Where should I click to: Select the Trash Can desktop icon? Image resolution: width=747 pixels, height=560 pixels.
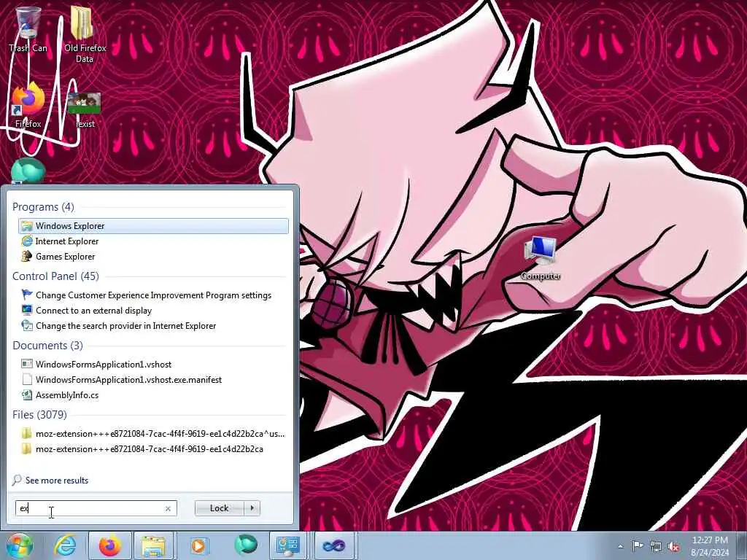point(28,29)
